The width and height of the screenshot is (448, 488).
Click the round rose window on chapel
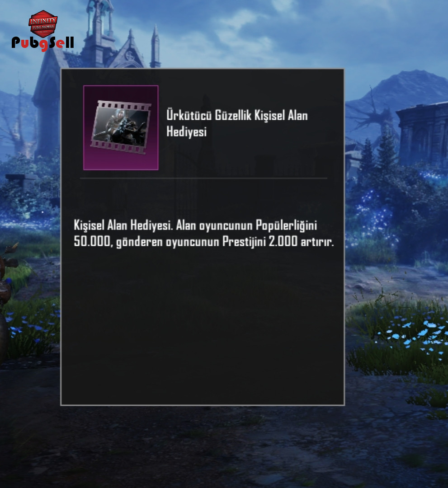(129, 56)
